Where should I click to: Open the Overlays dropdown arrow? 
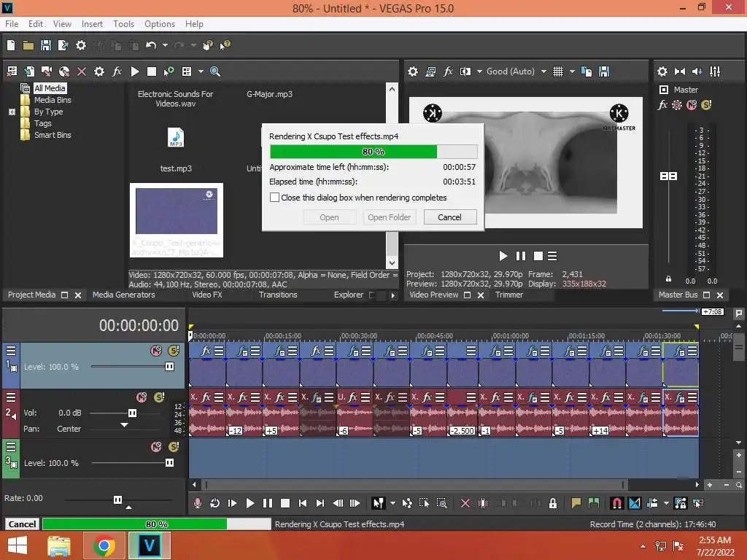(x=572, y=71)
